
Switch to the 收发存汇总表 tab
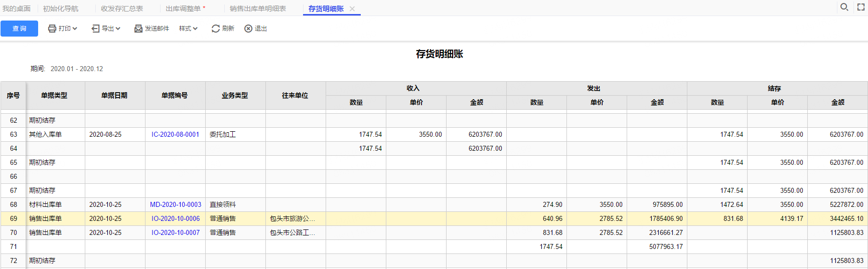click(x=122, y=9)
